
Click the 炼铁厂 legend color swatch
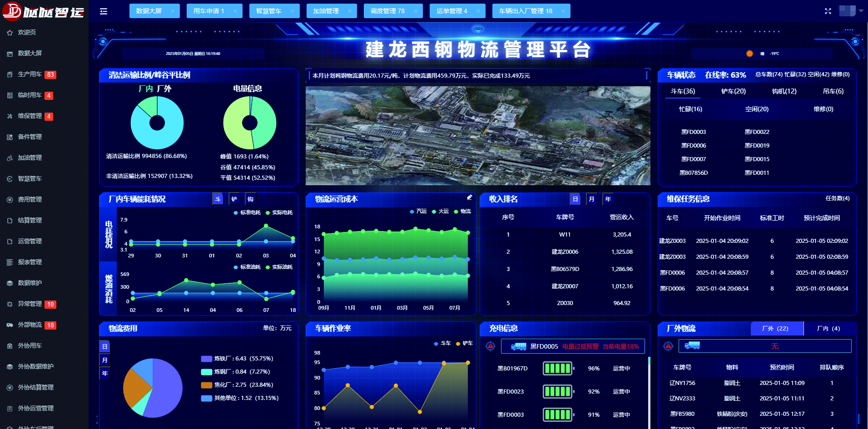207,359
